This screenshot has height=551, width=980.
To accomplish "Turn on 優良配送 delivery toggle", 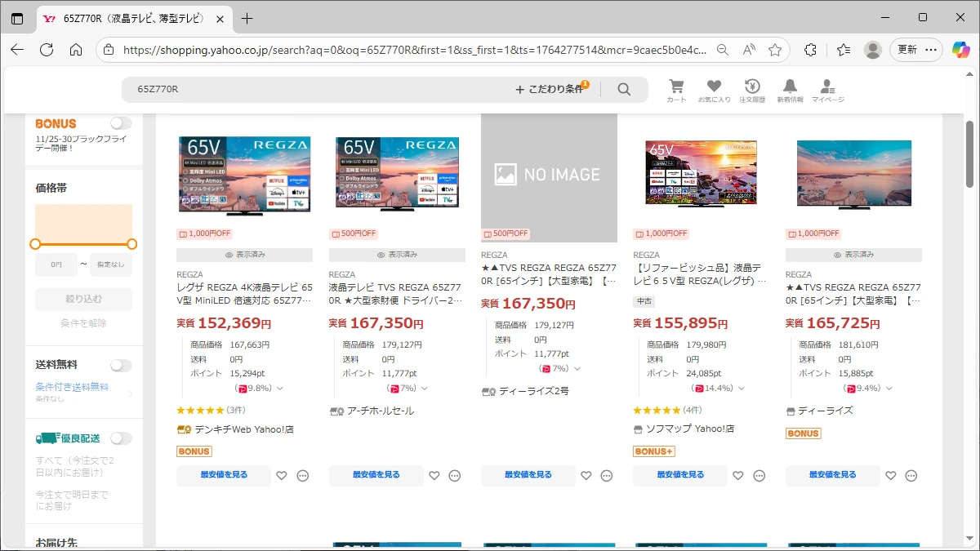I will point(121,438).
